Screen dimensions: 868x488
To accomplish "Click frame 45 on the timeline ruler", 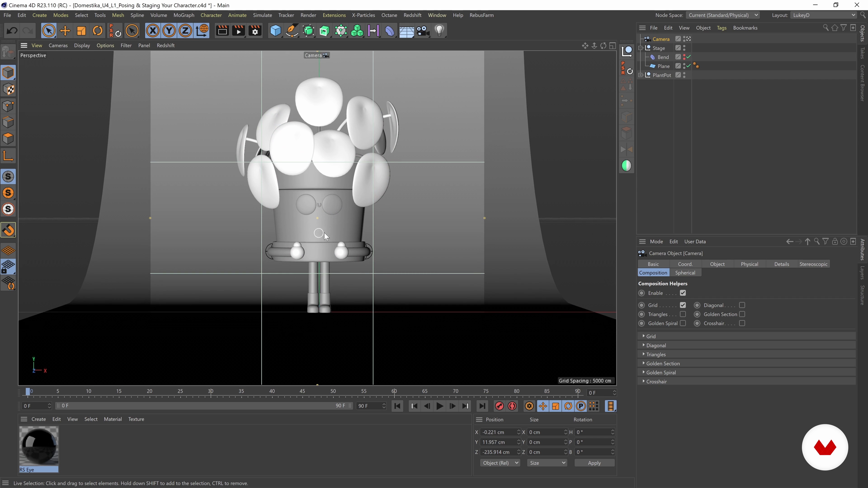I will coord(302,391).
